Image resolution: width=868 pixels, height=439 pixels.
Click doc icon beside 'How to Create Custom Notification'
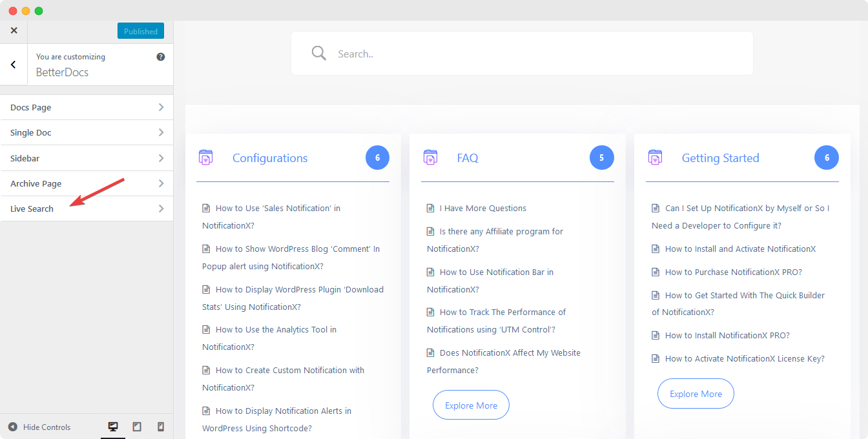[206, 370]
